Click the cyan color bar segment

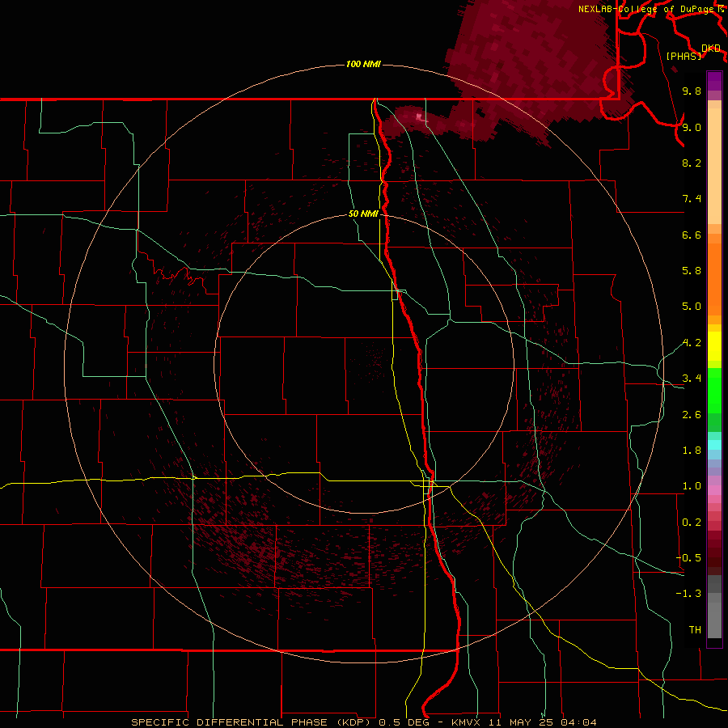click(x=714, y=445)
